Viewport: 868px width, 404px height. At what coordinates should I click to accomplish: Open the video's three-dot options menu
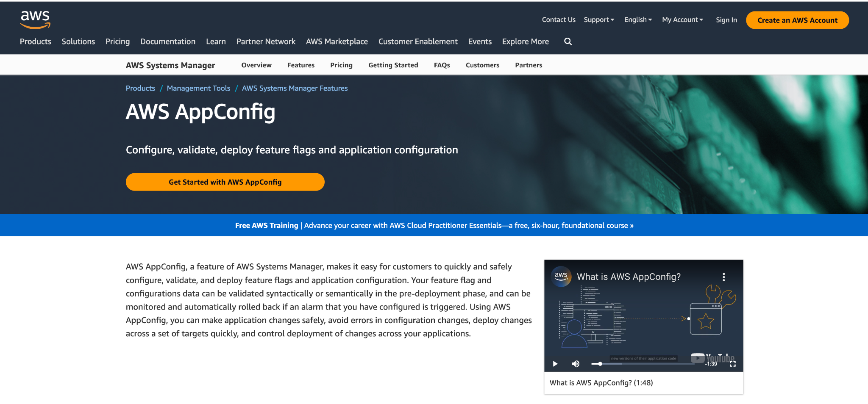(x=724, y=277)
